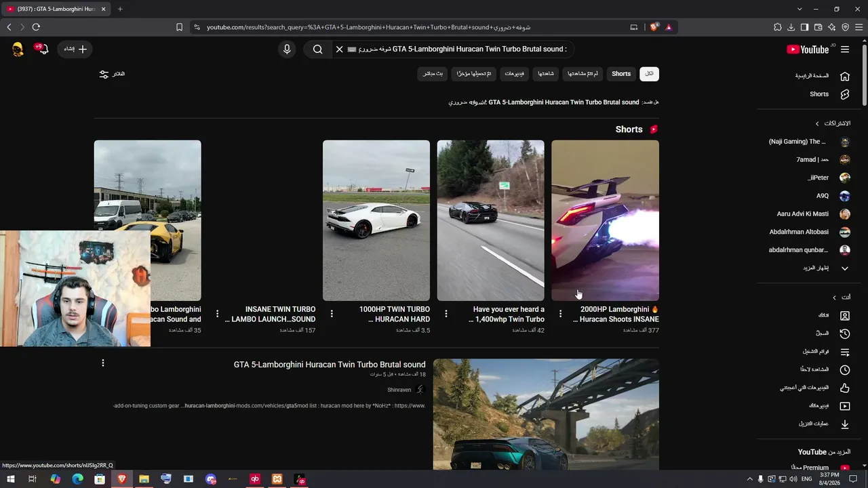Open options for GTA 5-Lamborghini video
This screenshot has height=488, width=868.
[103, 363]
